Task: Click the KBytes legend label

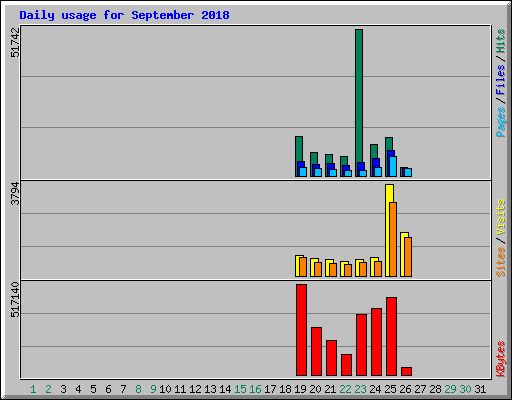Action: (x=501, y=359)
